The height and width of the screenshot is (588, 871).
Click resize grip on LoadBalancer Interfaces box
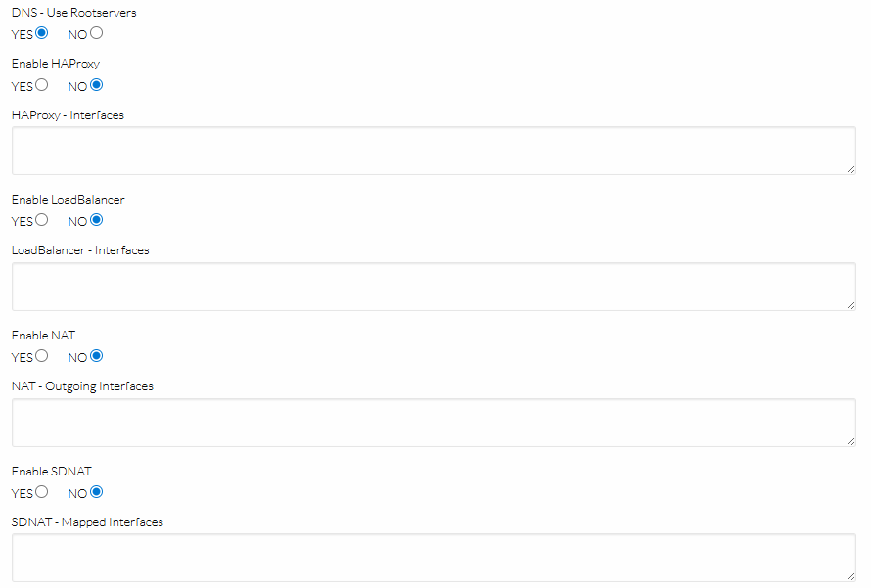coord(850,305)
